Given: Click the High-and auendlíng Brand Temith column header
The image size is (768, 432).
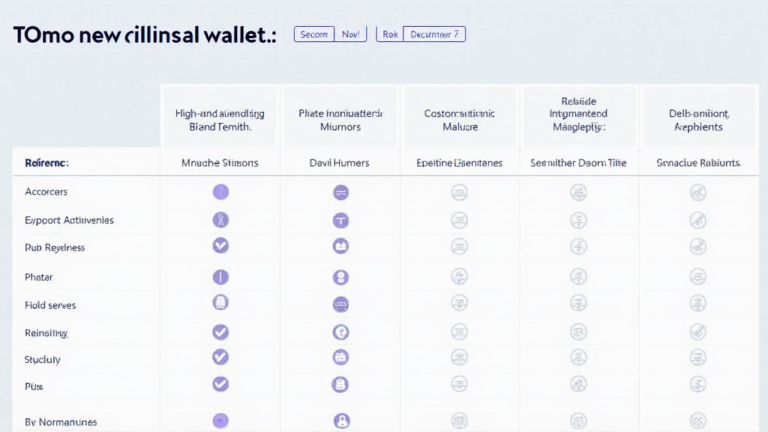Looking at the screenshot, I should click(220, 120).
